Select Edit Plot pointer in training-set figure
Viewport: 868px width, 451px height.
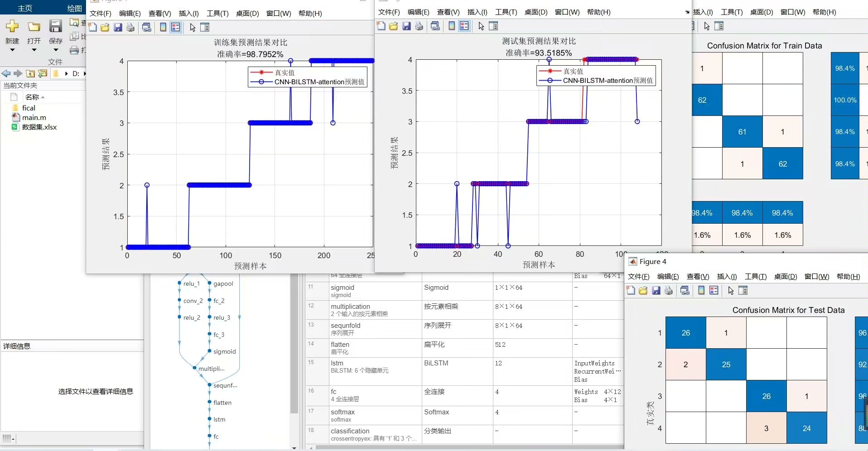click(x=193, y=28)
